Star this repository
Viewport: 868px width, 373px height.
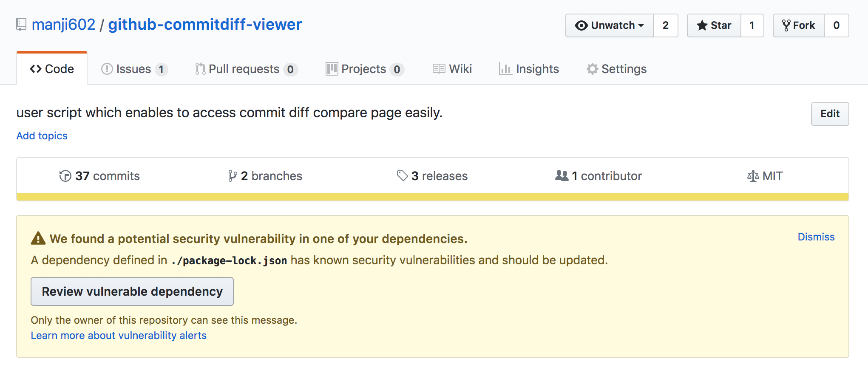click(x=714, y=25)
